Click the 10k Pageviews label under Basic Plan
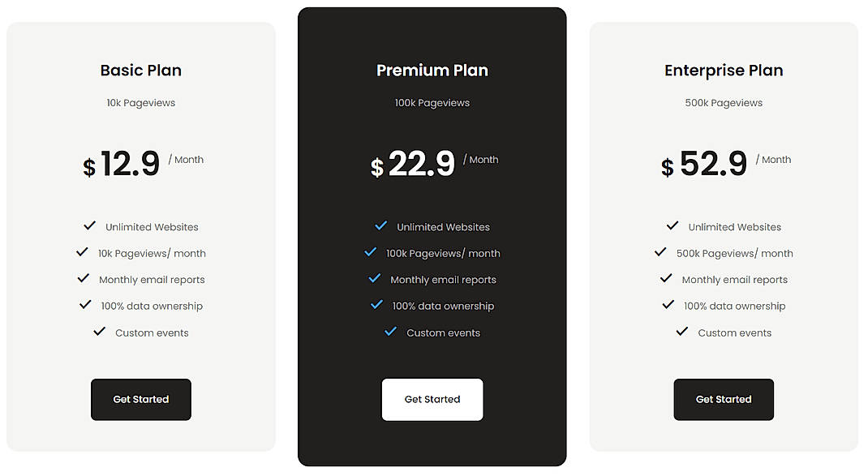The height and width of the screenshot is (476, 868). pyautogui.click(x=140, y=102)
